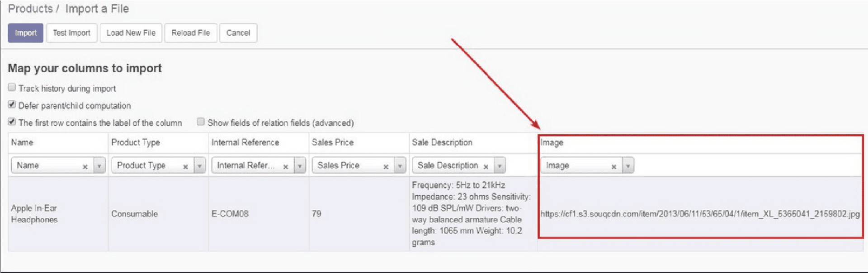Image resolution: width=868 pixels, height=273 pixels.
Task: Clear the Product Type column mapping
Action: coord(185,167)
